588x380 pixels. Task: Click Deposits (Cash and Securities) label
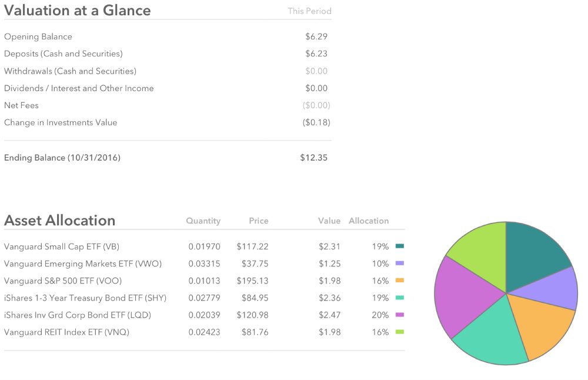pyautogui.click(x=64, y=54)
